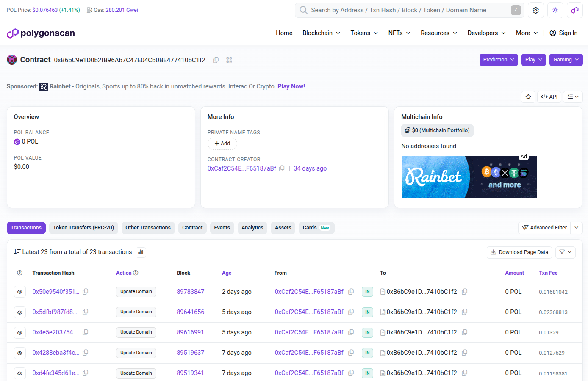Open the Multichain Portfolio badge
Image resolution: width=588 pixels, height=381 pixels.
pos(437,130)
